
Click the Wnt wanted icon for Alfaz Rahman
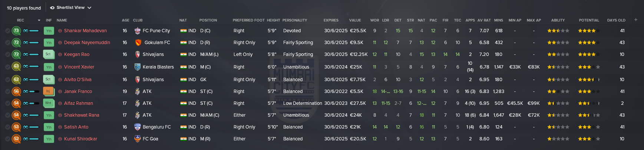(49, 103)
